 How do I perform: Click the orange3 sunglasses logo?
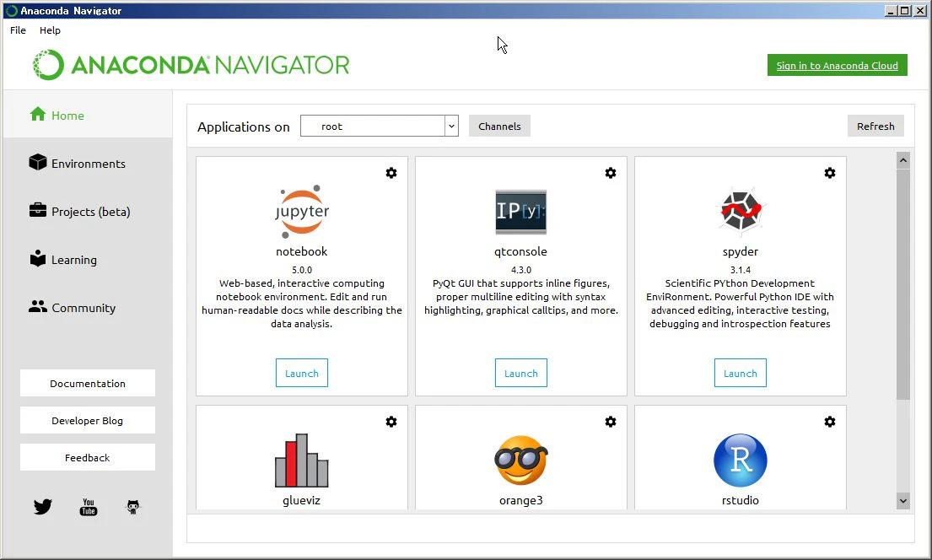click(520, 460)
